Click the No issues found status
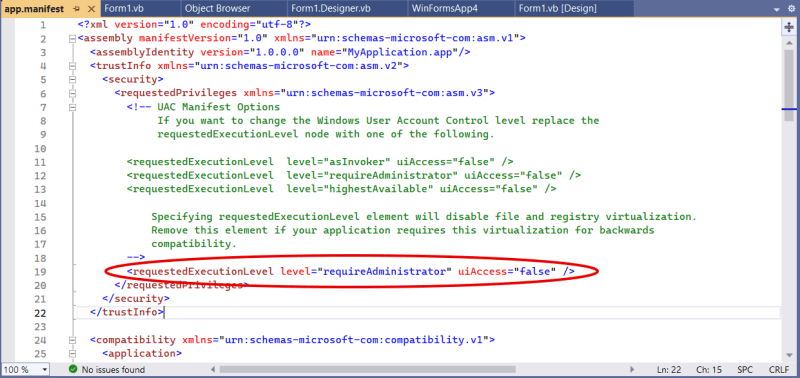Screen dimensions: 800x378 113,369
